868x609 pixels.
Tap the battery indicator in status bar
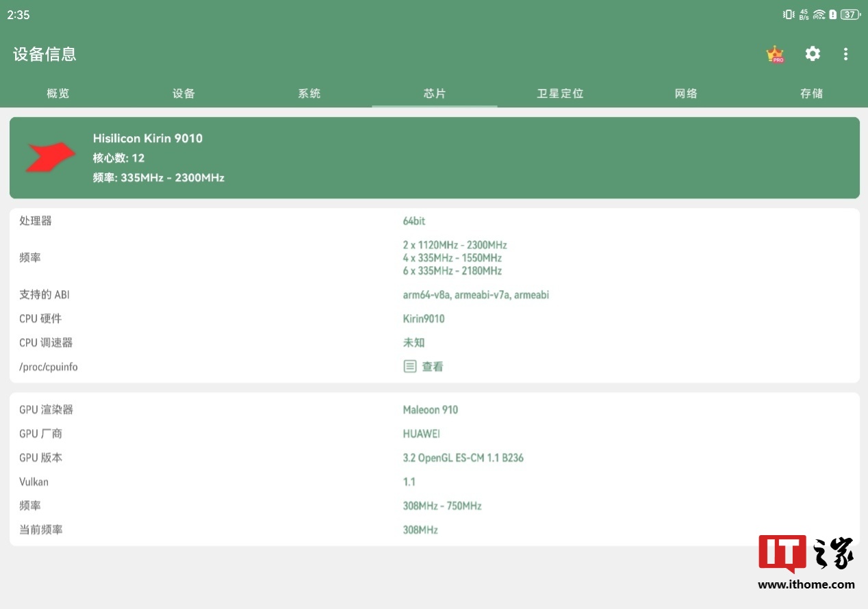tap(850, 14)
